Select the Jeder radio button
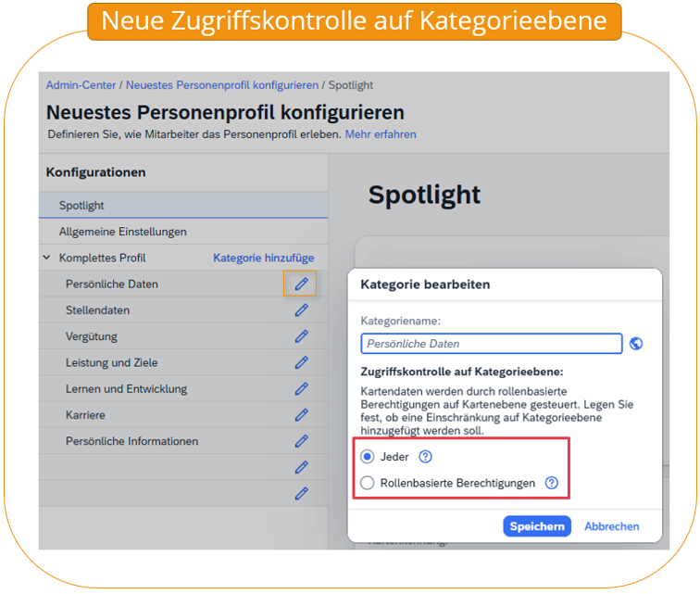 368,457
